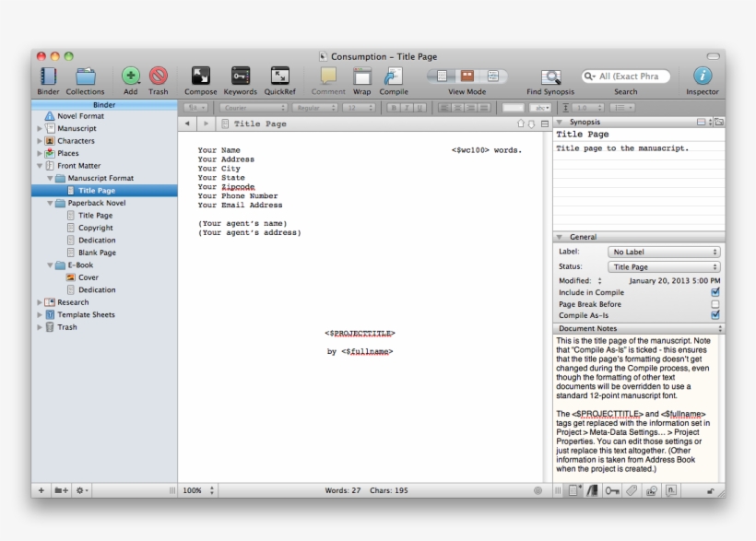Select the Cover item under E-Book
This screenshot has width=756, height=541.
[x=88, y=277]
